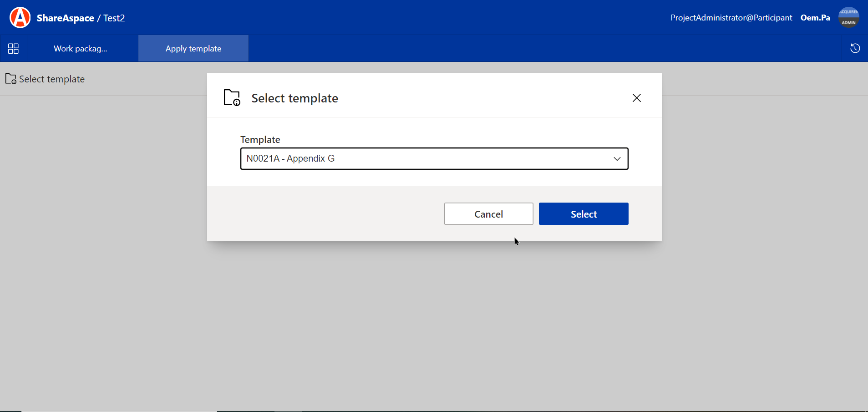Click the ShareAspace red A logo
This screenshot has height=412, width=868.
click(x=20, y=18)
